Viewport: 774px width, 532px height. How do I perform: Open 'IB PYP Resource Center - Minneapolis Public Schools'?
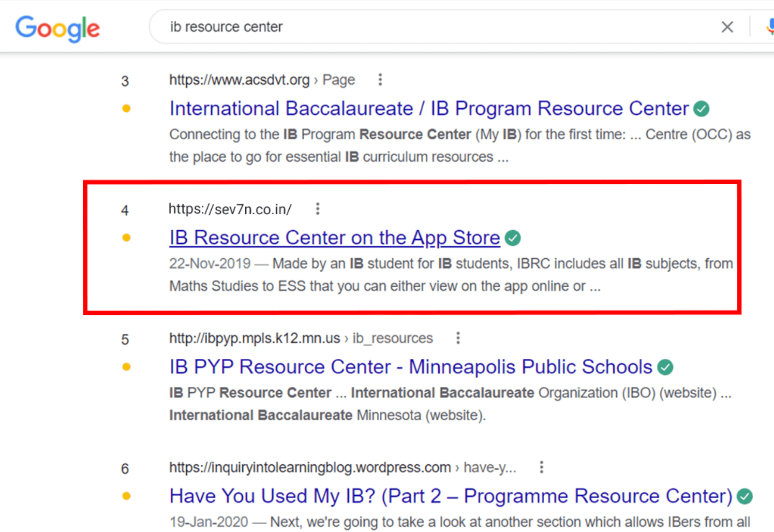(410, 367)
